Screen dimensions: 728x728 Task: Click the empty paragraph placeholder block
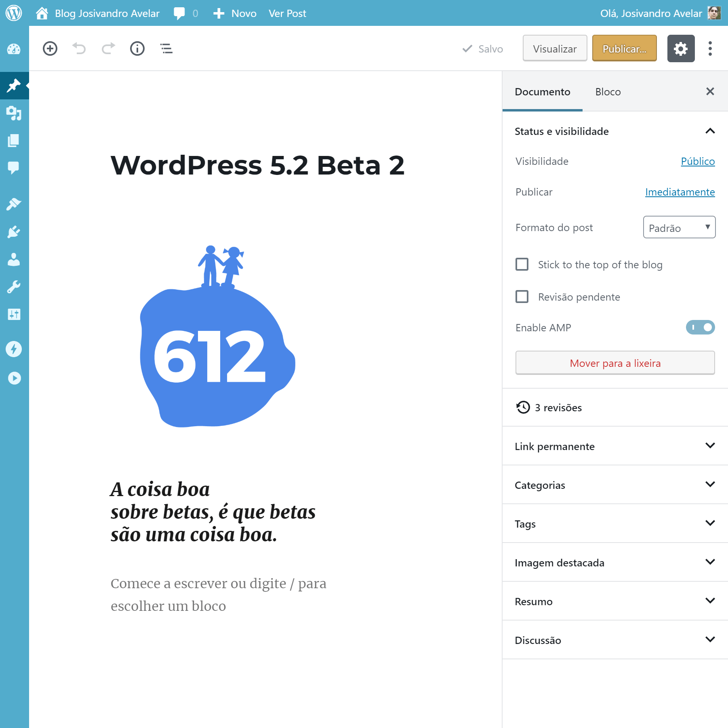coord(219,594)
